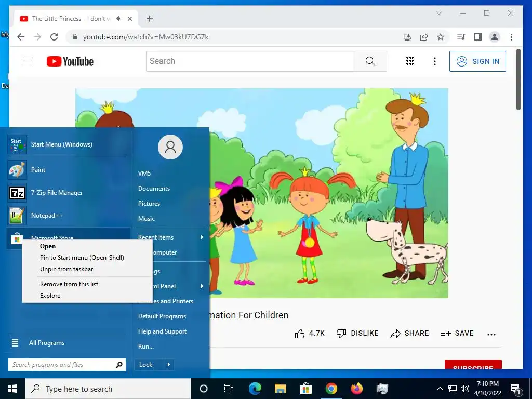Image resolution: width=532 pixels, height=399 pixels.
Task: Launch Paint from start menu
Action: tap(68, 170)
